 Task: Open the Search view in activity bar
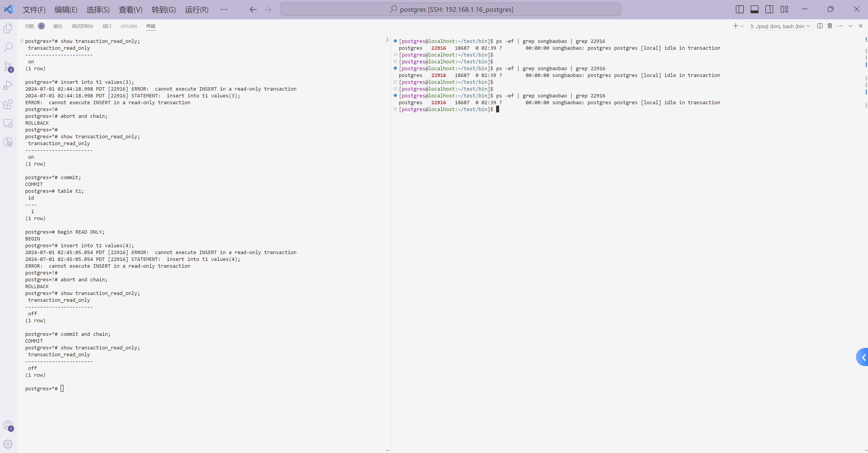(8, 47)
